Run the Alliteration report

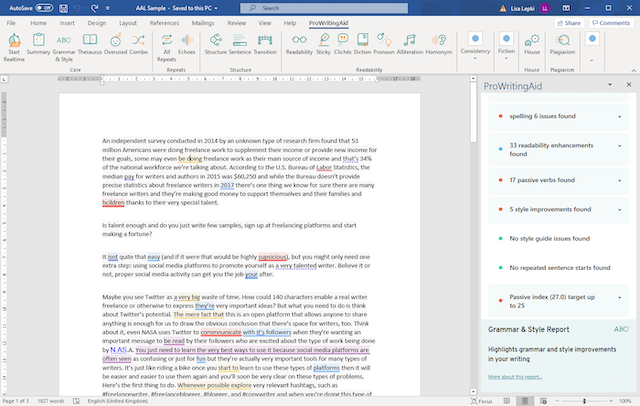coord(410,44)
